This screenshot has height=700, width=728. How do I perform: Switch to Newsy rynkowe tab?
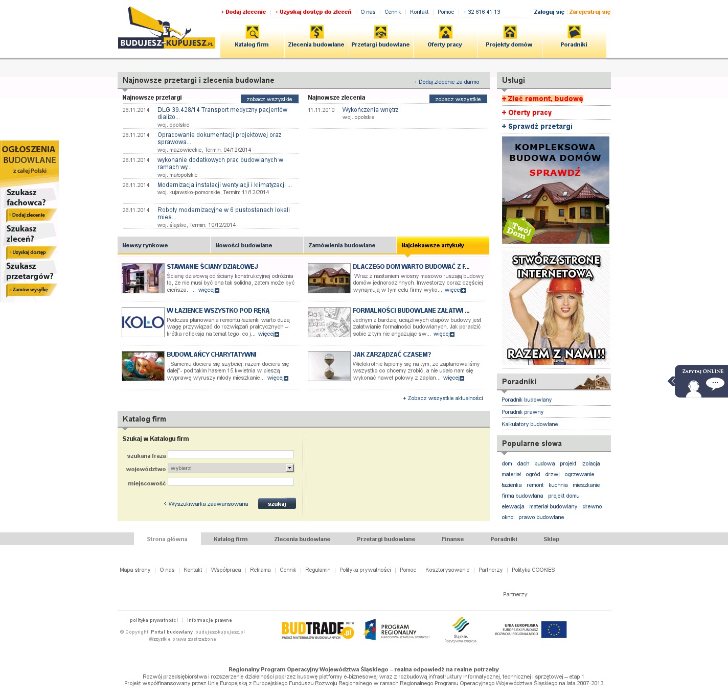pos(164,245)
